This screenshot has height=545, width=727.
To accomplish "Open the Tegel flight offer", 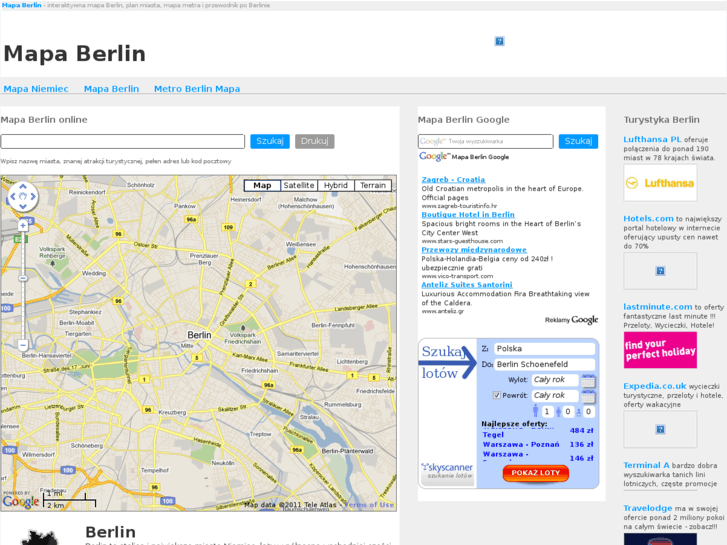I will click(493, 435).
